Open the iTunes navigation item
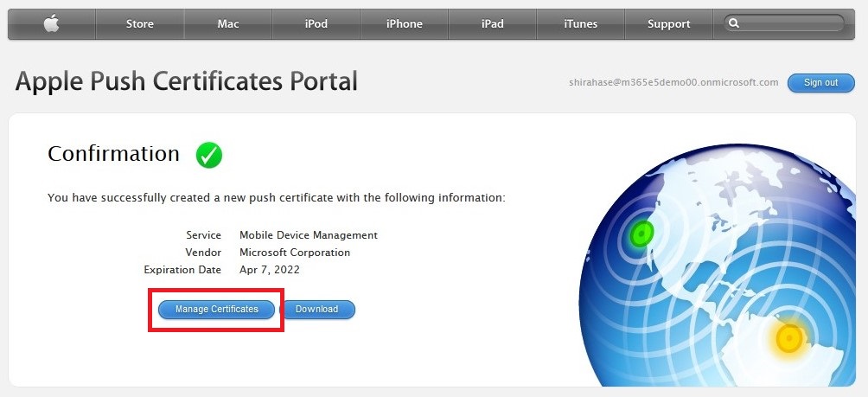 point(580,24)
